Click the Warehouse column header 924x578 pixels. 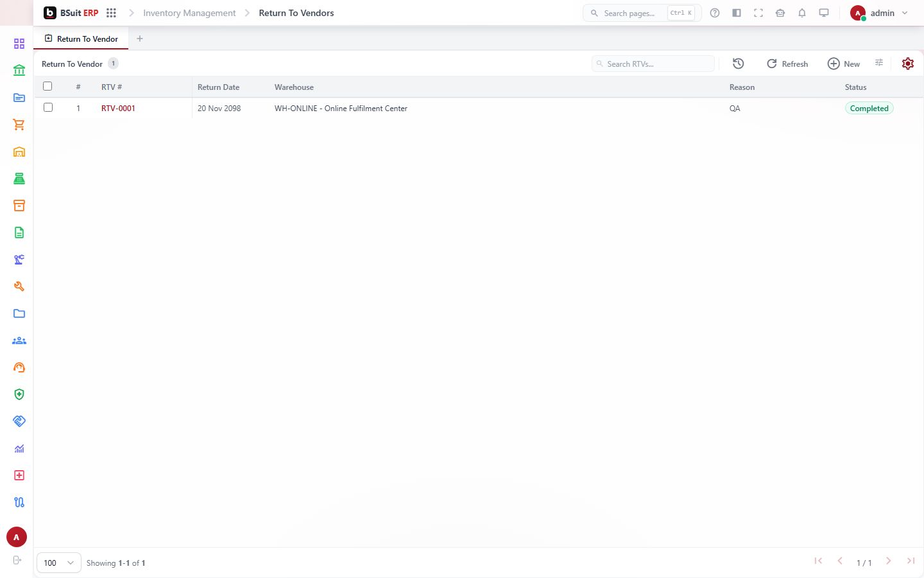pos(294,87)
